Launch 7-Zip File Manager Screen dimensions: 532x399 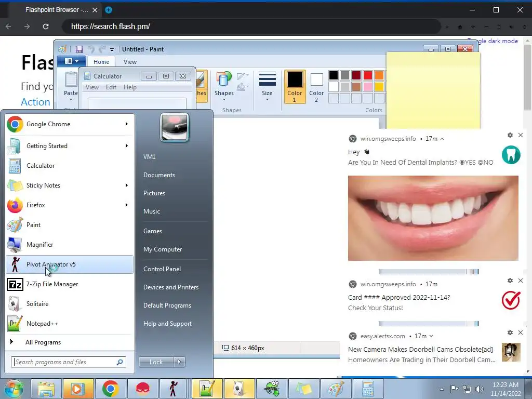pyautogui.click(x=70, y=284)
